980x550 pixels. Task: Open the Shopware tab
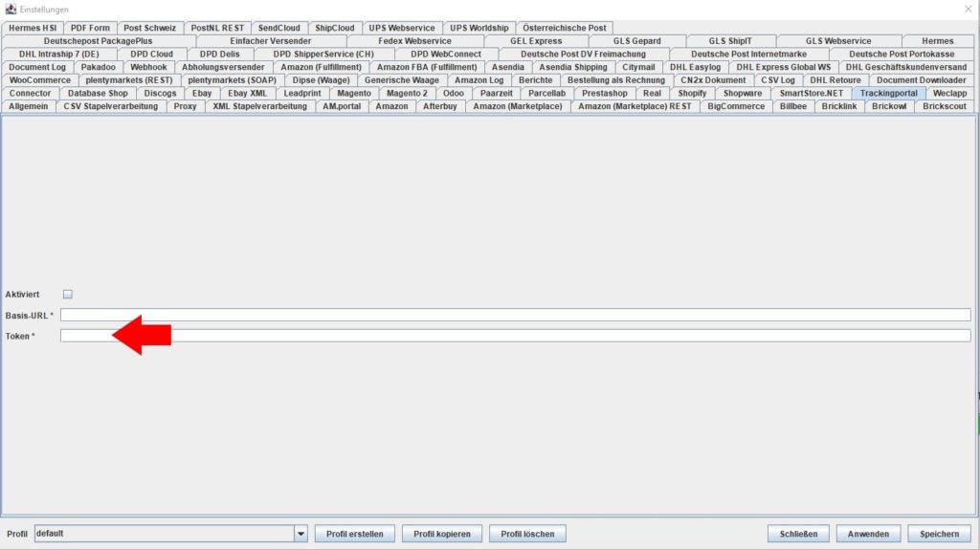coord(743,93)
